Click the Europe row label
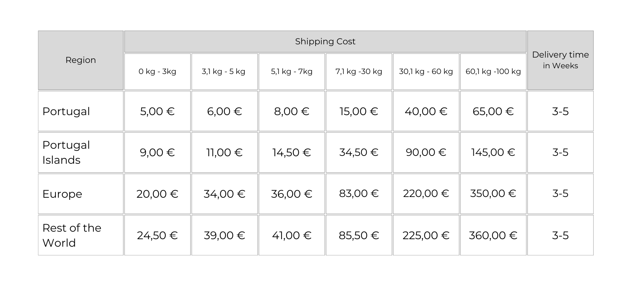This screenshot has height=286, width=644. tap(62, 194)
